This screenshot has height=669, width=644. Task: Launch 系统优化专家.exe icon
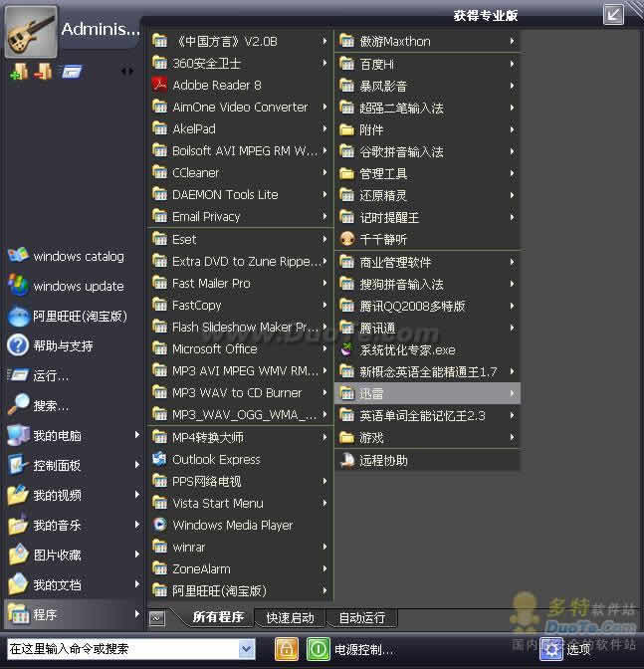[347, 349]
